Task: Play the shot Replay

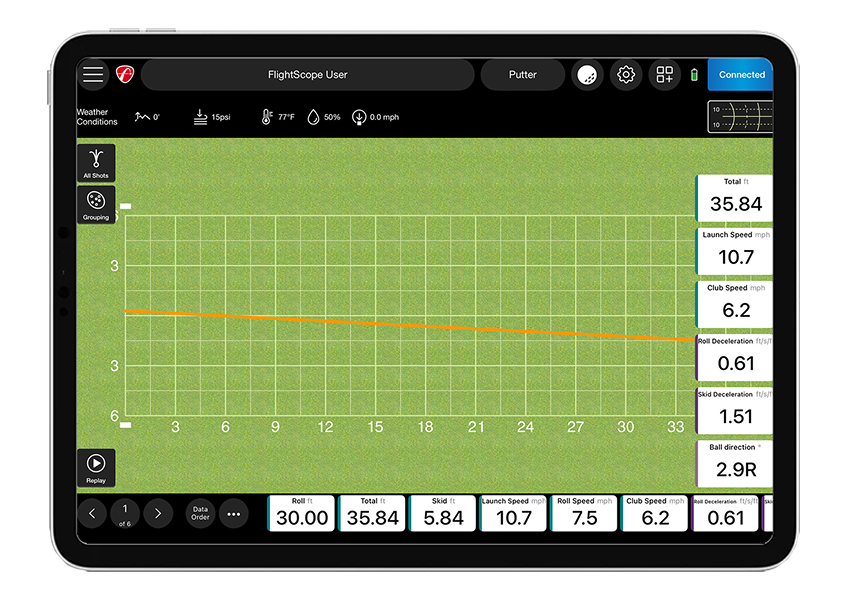Action: click(x=96, y=467)
